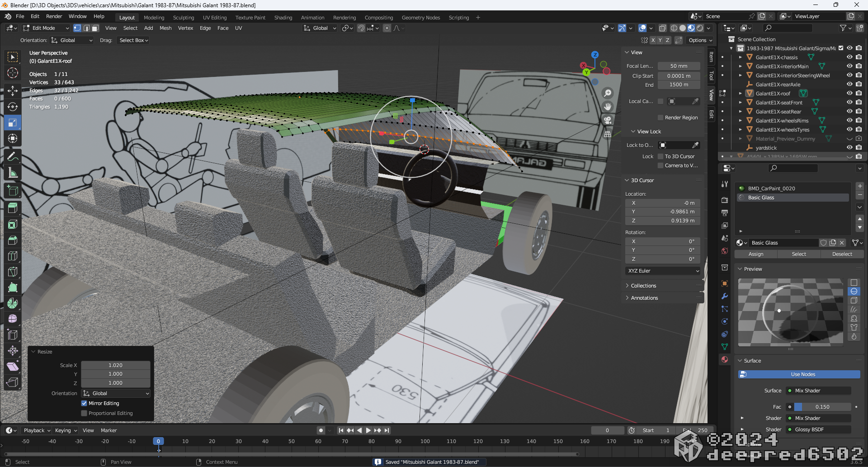The image size is (868, 467).
Task: Click the Zoom viewport magnifier icon
Action: tap(608, 93)
